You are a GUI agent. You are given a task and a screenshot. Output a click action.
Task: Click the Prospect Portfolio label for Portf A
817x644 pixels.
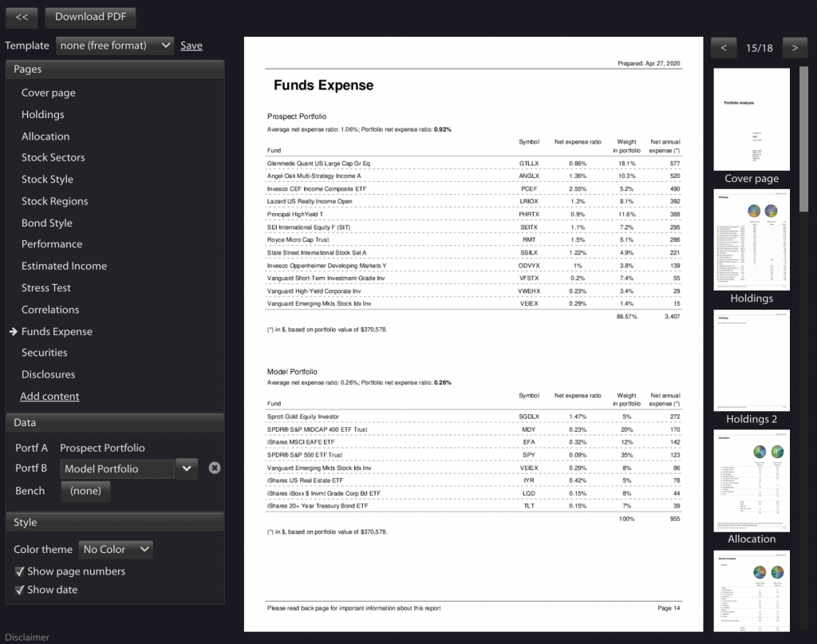click(102, 448)
